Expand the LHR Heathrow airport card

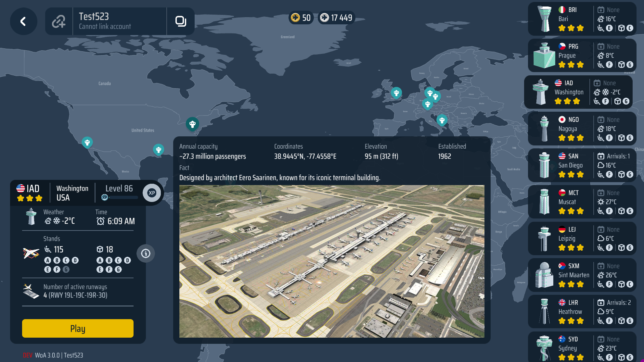(582, 311)
